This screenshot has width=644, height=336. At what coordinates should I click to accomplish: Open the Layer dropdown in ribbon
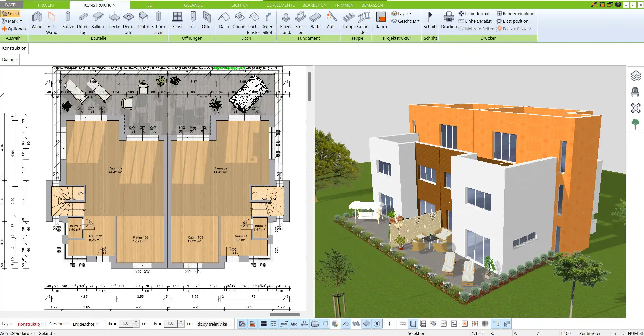coord(402,14)
